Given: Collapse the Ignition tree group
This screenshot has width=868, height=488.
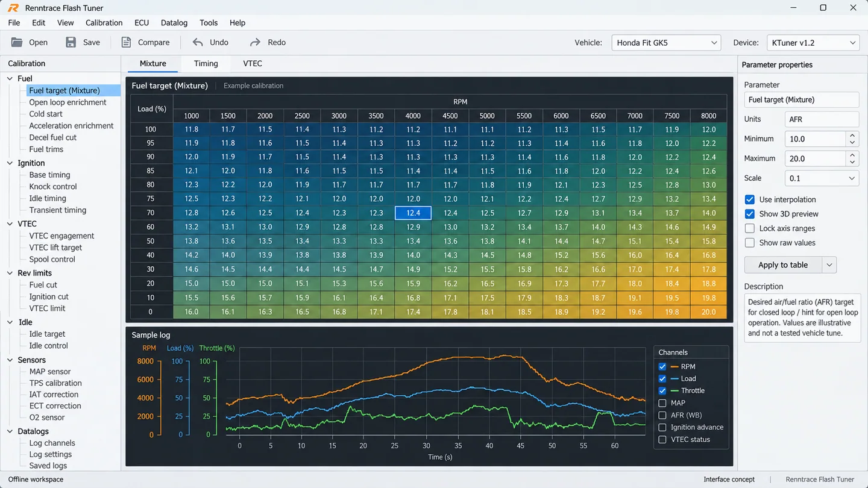Looking at the screenshot, I should 10,163.
